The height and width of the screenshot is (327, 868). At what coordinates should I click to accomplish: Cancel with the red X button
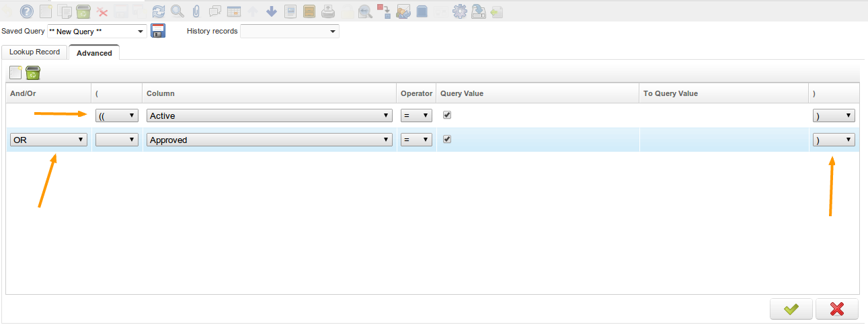coord(836,309)
